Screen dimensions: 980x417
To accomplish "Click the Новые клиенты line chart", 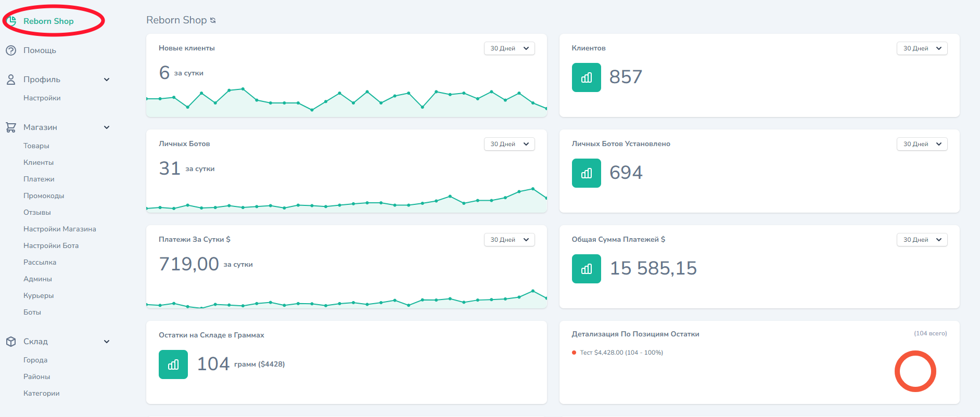I will coord(347,101).
